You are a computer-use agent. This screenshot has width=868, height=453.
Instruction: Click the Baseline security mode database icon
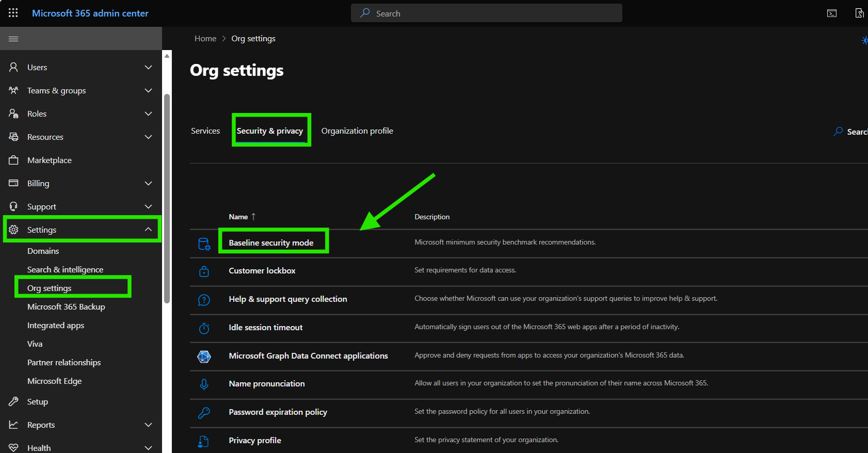(204, 244)
